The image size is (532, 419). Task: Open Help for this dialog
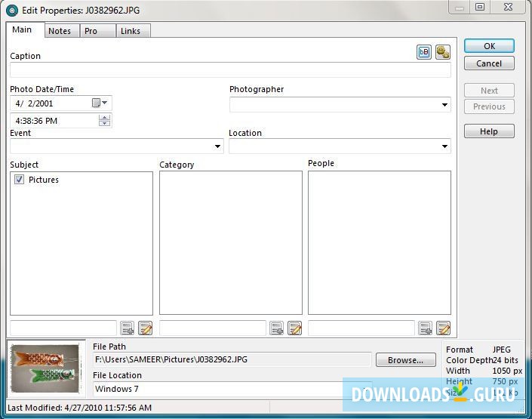pos(489,131)
